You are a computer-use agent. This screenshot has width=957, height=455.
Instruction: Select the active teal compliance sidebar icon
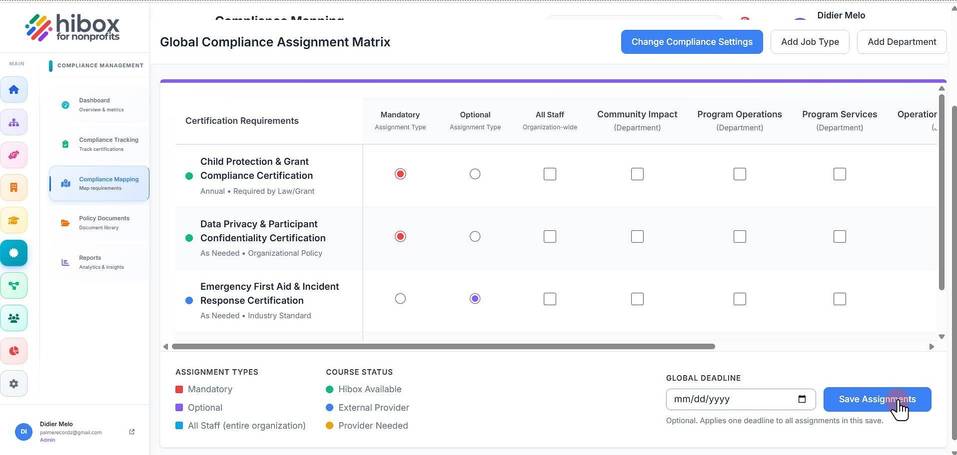tap(13, 253)
